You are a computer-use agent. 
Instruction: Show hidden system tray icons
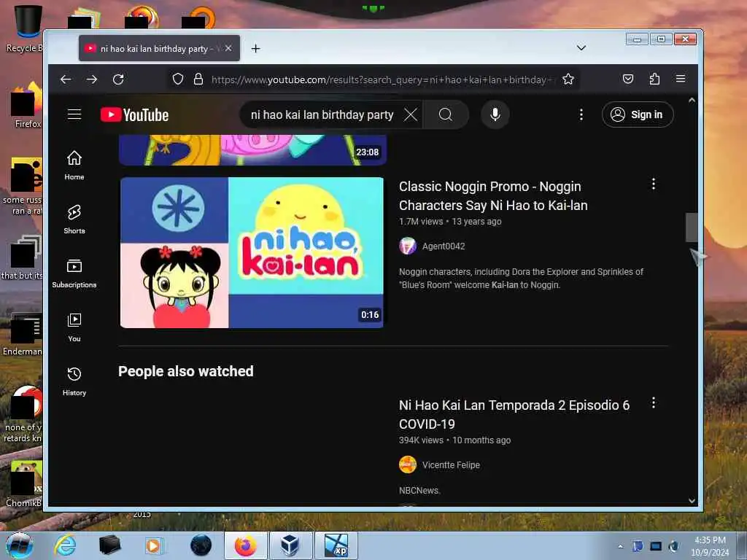pyautogui.click(x=620, y=546)
